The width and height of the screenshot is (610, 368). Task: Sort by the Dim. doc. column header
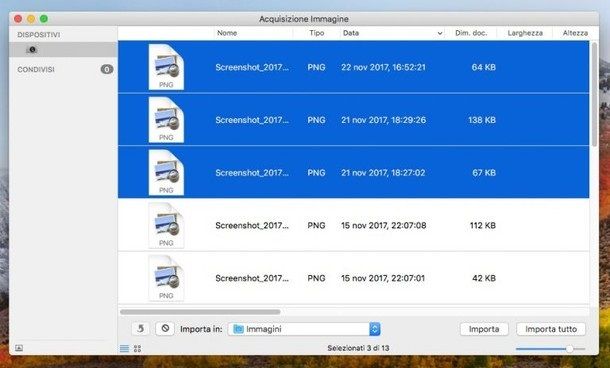471,33
